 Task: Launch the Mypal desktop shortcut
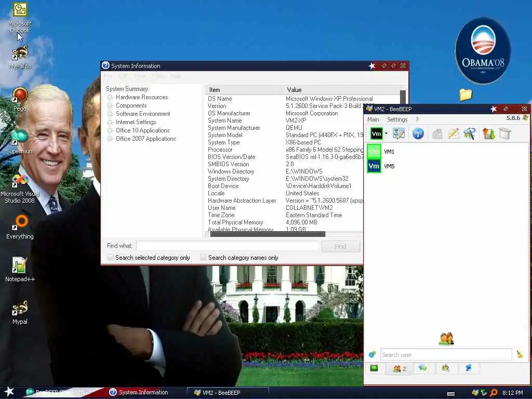tap(20, 312)
